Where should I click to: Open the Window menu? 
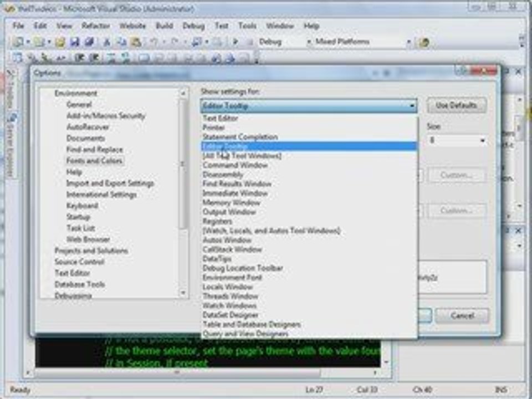(x=280, y=26)
